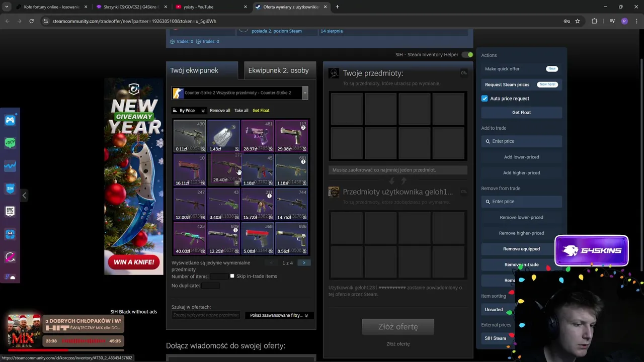Viewport: 644px width, 362px height.
Task: Reload the current page
Action: [31, 21]
